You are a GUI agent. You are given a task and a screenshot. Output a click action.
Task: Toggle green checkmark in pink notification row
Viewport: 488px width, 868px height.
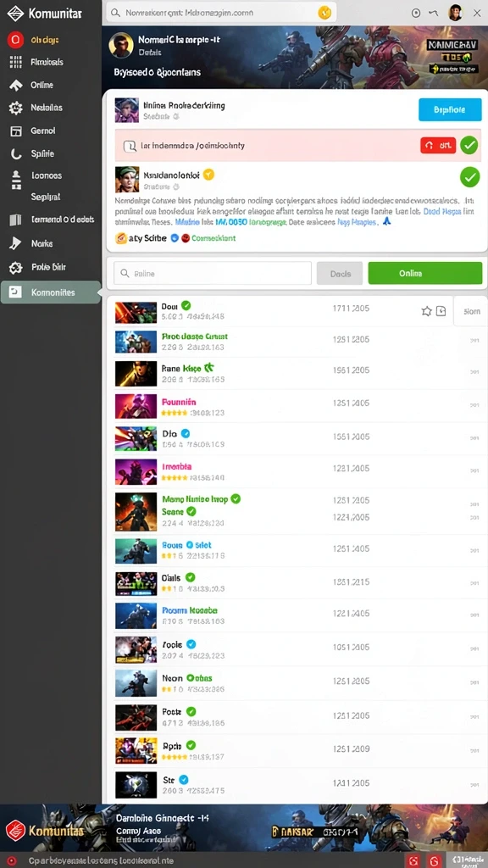tap(469, 146)
